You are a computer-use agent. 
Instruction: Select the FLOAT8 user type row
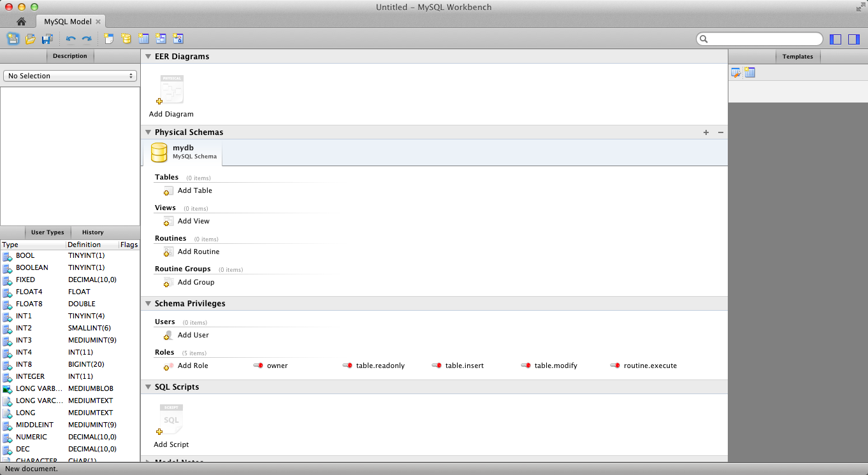coord(70,304)
